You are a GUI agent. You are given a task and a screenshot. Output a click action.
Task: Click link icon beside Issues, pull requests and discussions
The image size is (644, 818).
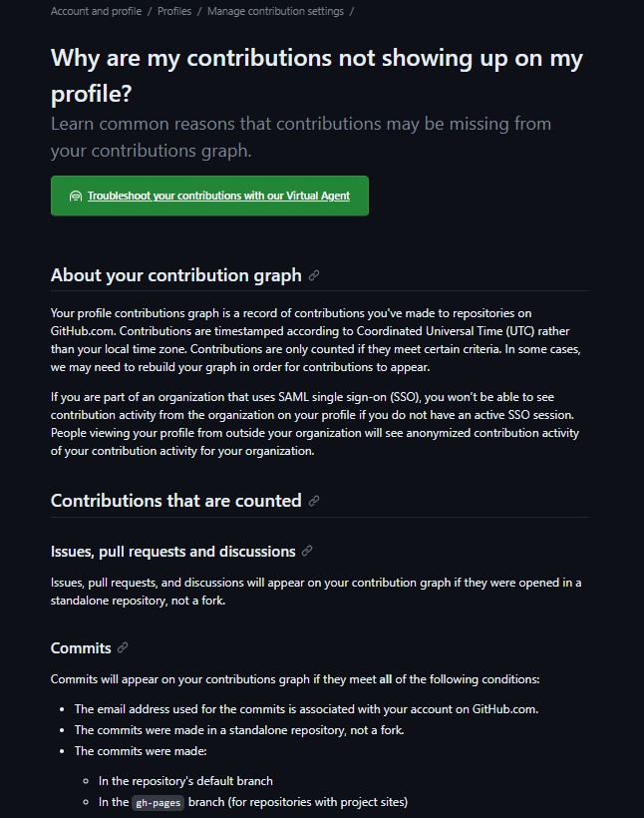tap(307, 551)
